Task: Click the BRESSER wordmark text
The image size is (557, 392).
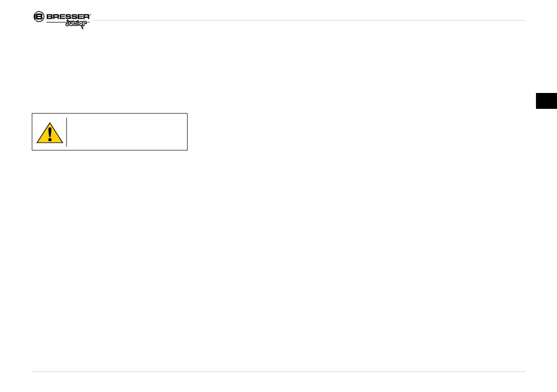Action: pyautogui.click(x=68, y=17)
